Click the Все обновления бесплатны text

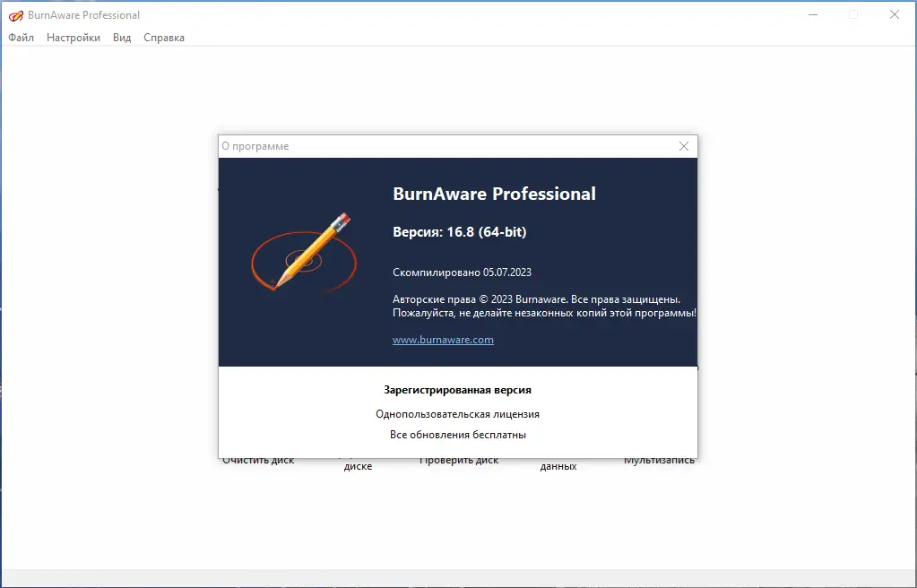point(457,434)
